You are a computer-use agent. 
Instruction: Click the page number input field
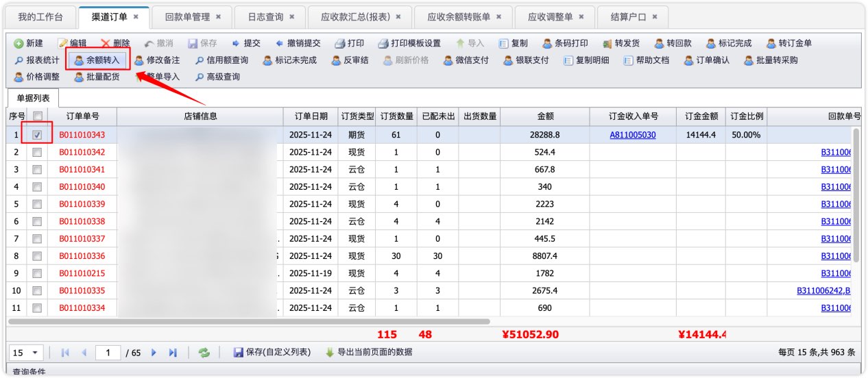pyautogui.click(x=108, y=353)
